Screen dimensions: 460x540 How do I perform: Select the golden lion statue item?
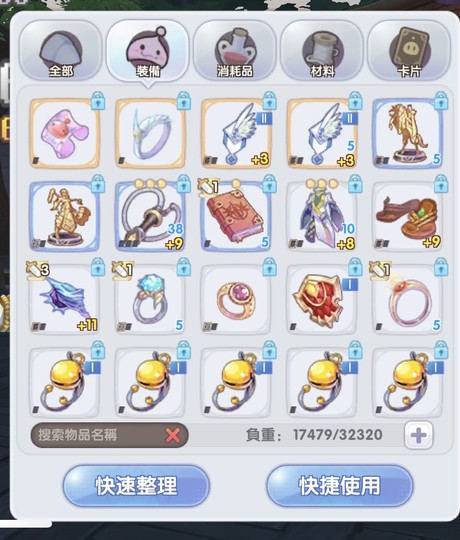point(408,133)
